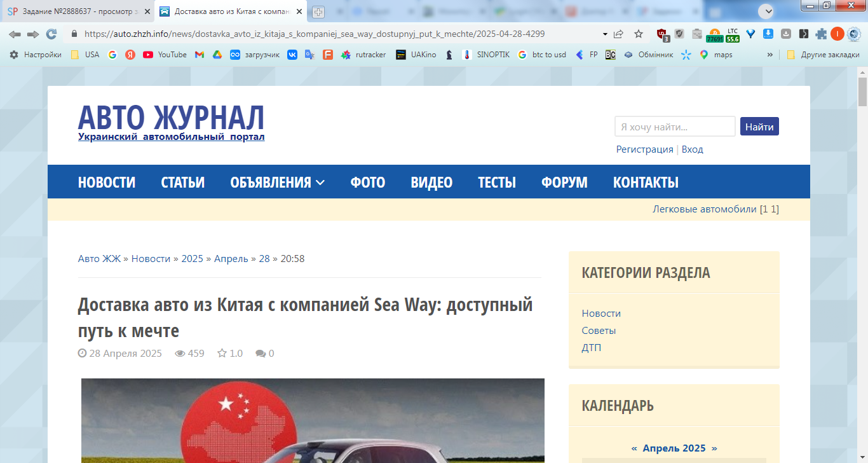The image size is (868, 463).
Task: Open the Bitcoin price ticker extension
Action: [714, 35]
